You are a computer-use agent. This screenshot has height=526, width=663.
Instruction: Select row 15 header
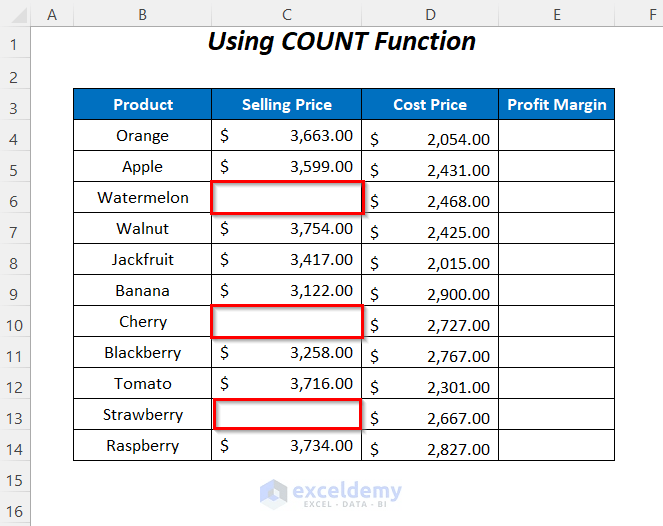pos(15,477)
